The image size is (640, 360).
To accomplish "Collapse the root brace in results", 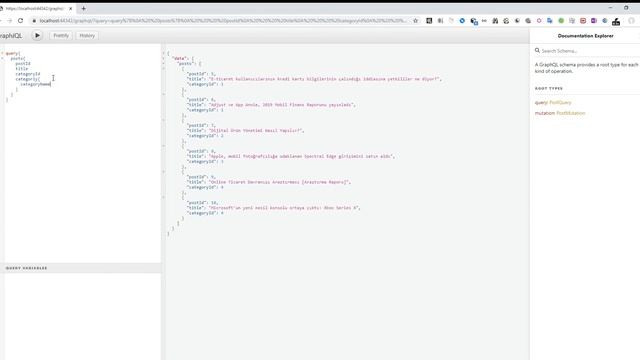I will tap(164, 53).
